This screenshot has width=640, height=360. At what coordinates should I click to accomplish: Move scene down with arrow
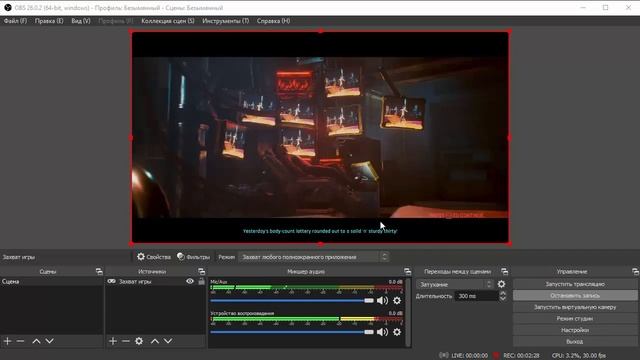point(49,341)
